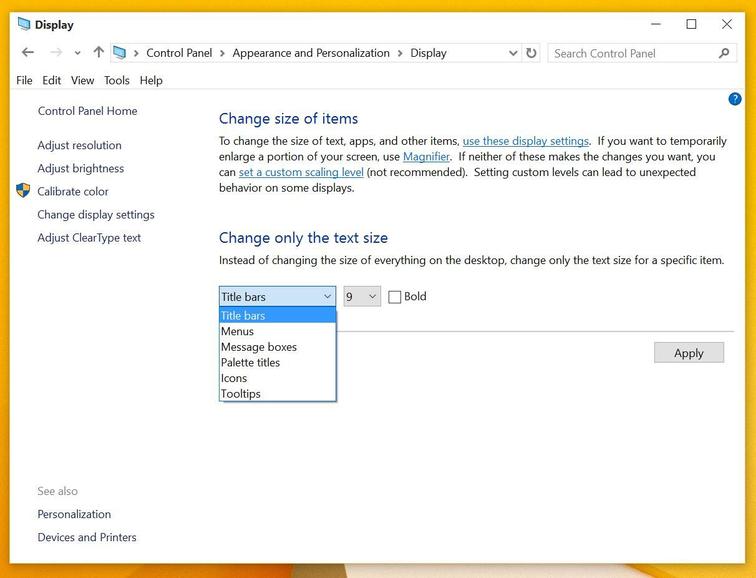The image size is (756, 578).
Task: Click Display breadcrumb segment
Action: pyautogui.click(x=428, y=53)
